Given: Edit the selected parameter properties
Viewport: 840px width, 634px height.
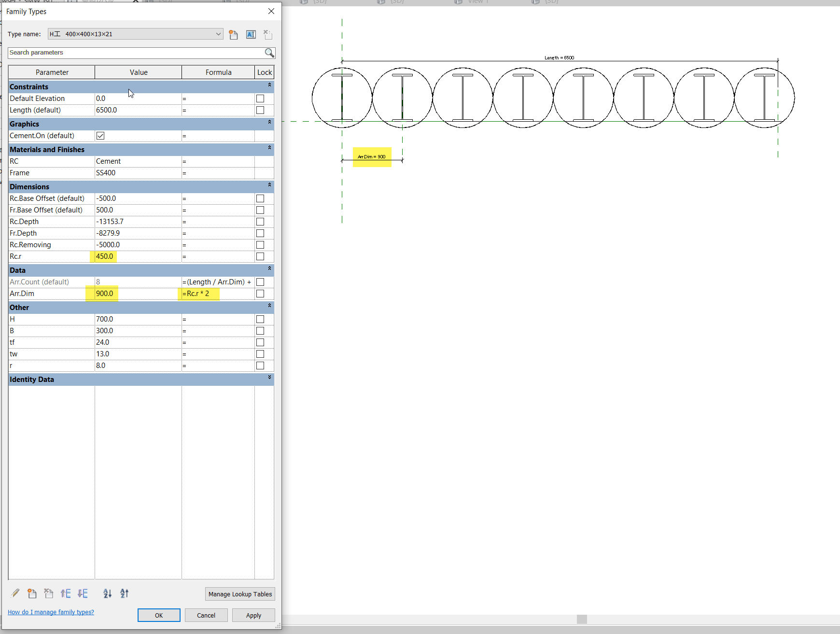Looking at the screenshot, I should [x=15, y=593].
